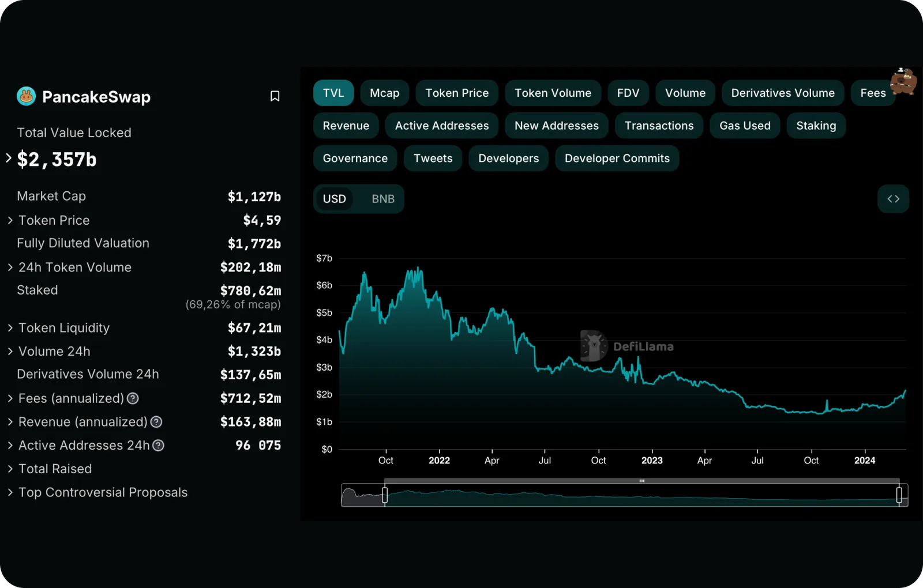Open the embed chart code button
923x588 pixels.
[893, 199]
